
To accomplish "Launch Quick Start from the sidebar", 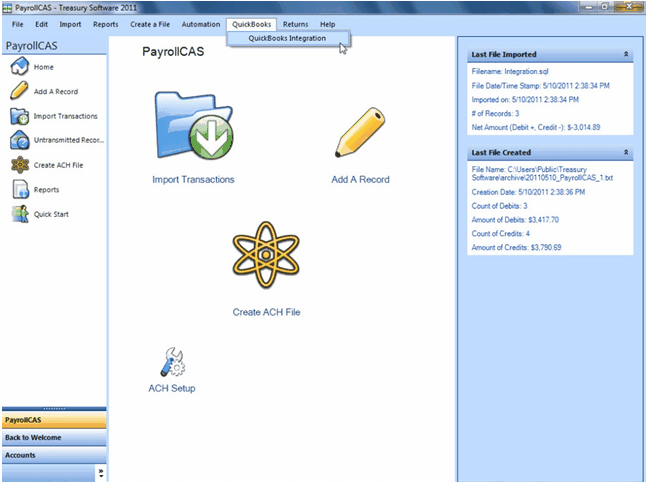I will coord(18,214).
